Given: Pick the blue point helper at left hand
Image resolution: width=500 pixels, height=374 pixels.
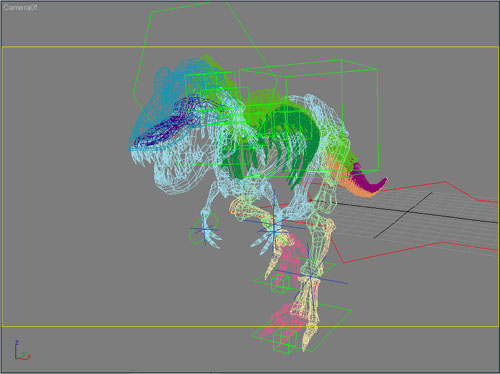Looking at the screenshot, I should (x=205, y=229).
